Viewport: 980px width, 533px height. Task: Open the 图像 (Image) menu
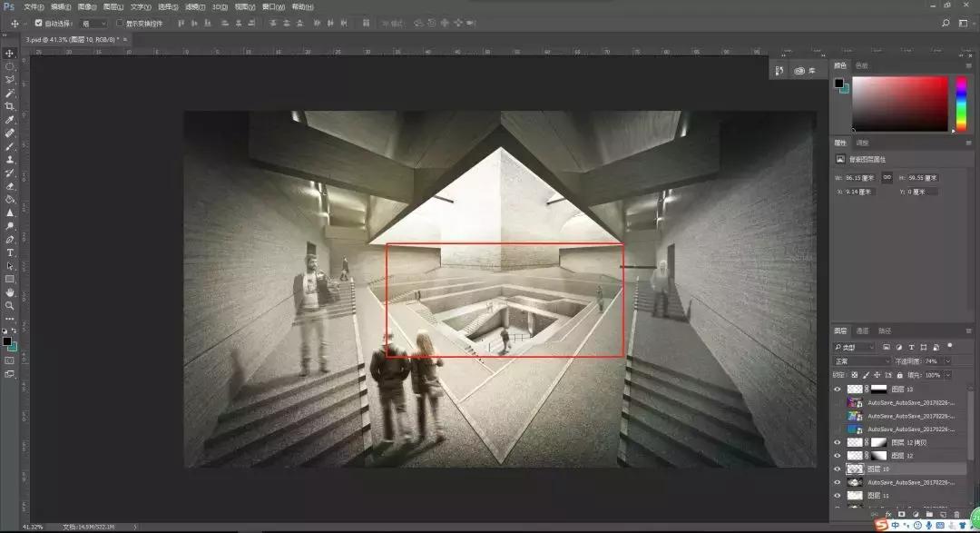pyautogui.click(x=87, y=6)
